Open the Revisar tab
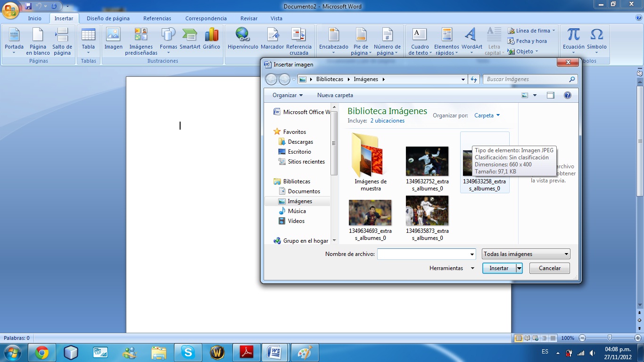This screenshot has height=362, width=644. (249, 18)
